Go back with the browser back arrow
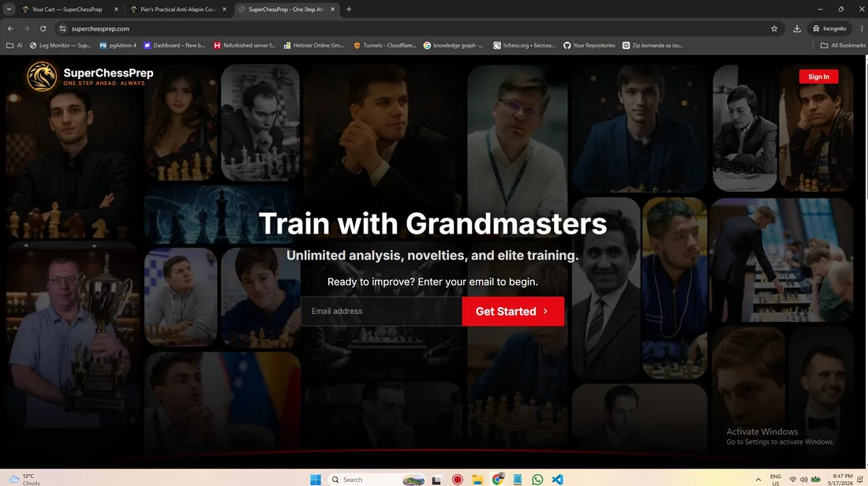Viewport: 868px width, 486px height. [10, 28]
